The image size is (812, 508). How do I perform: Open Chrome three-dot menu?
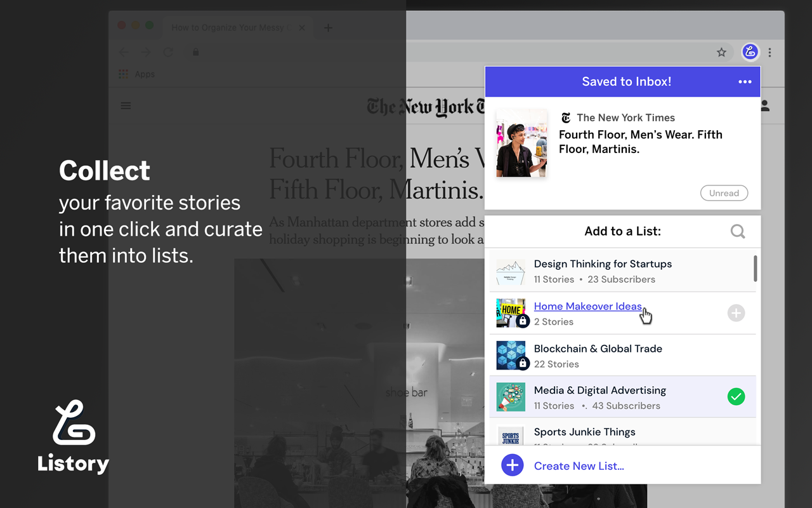pyautogui.click(x=769, y=53)
